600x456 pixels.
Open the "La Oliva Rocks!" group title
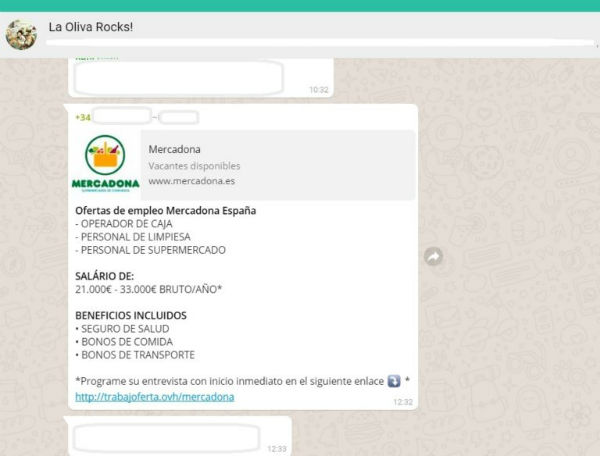[x=90, y=27]
